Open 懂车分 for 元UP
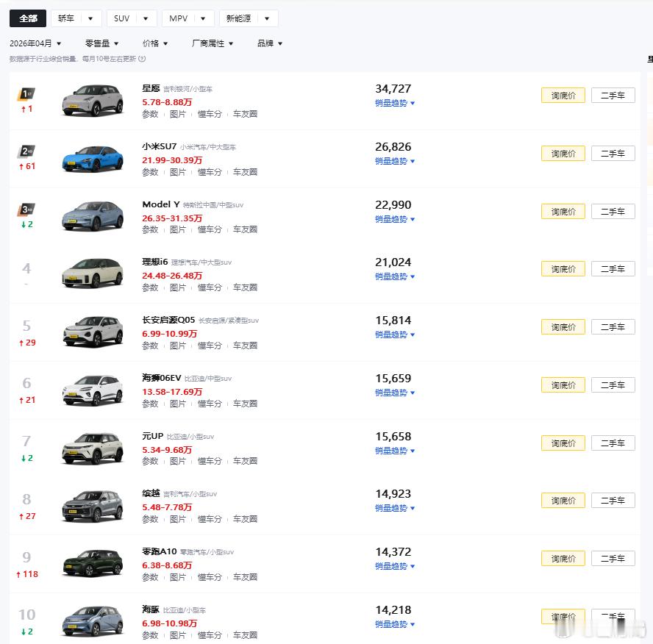Viewport: 653px width, 644px height. coord(210,461)
